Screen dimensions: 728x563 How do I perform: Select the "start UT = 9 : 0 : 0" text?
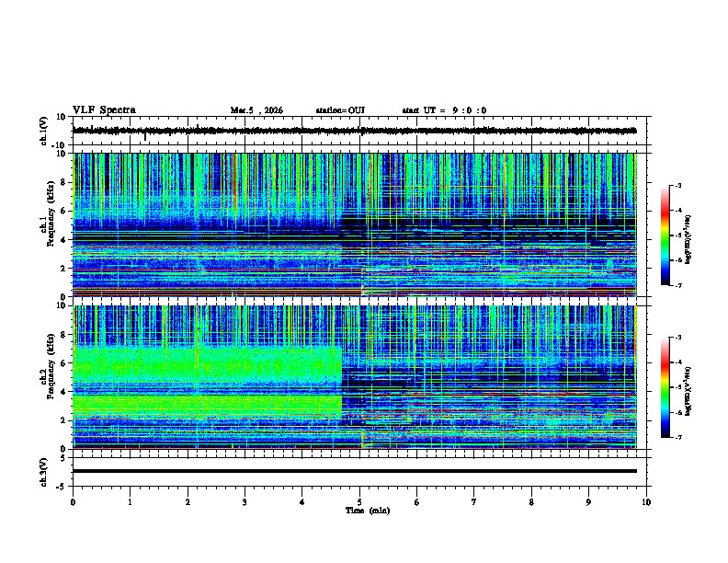pyautogui.click(x=444, y=110)
